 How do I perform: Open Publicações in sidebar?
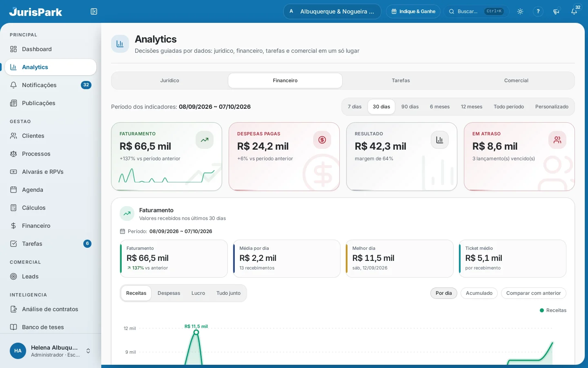[51, 103]
